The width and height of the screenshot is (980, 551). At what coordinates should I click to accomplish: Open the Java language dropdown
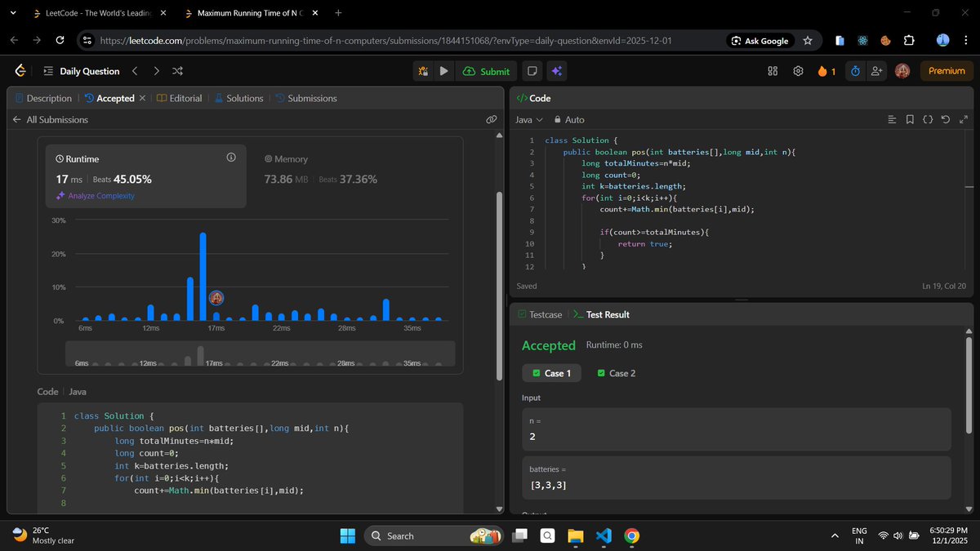tap(528, 119)
